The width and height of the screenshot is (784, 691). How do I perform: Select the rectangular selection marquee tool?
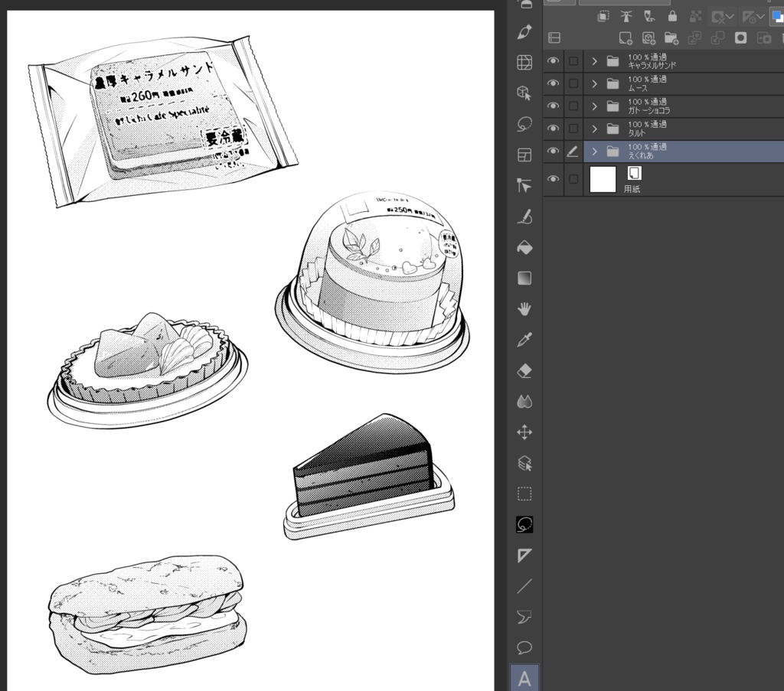pos(524,494)
